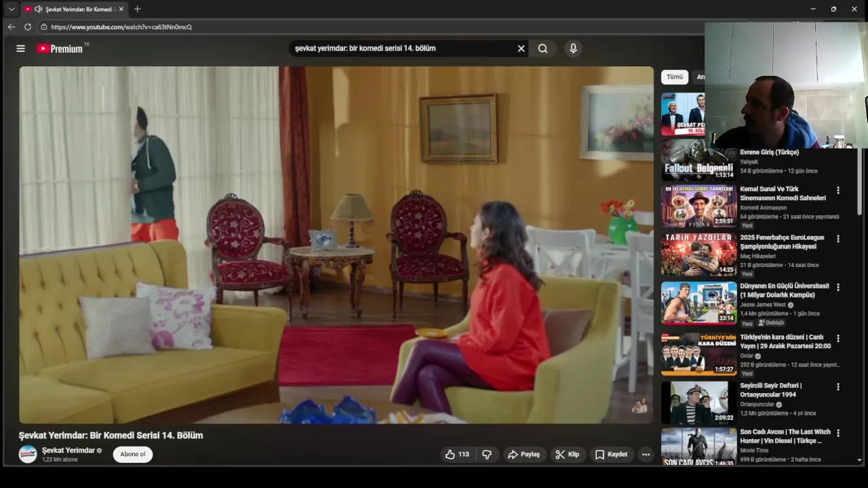Click the sidebar scrollbar down arrow

click(860, 460)
